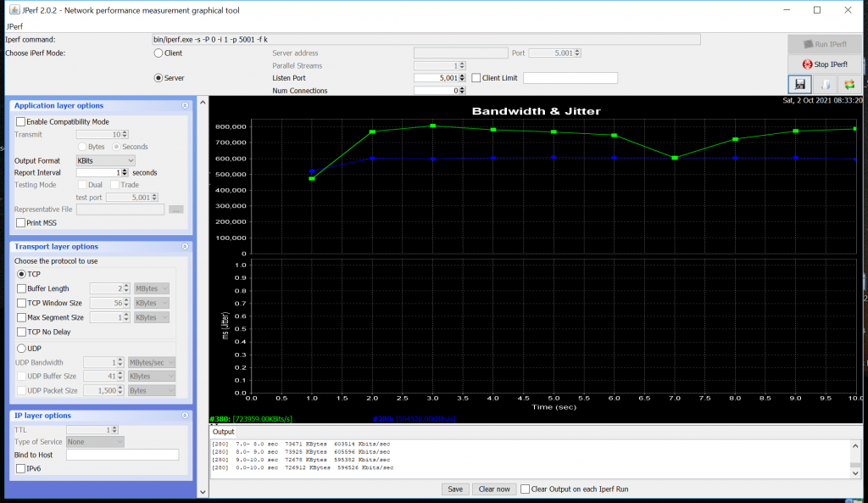This screenshot has width=868, height=503.
Task: Toggle the Print MSS checkbox
Action: click(x=20, y=223)
